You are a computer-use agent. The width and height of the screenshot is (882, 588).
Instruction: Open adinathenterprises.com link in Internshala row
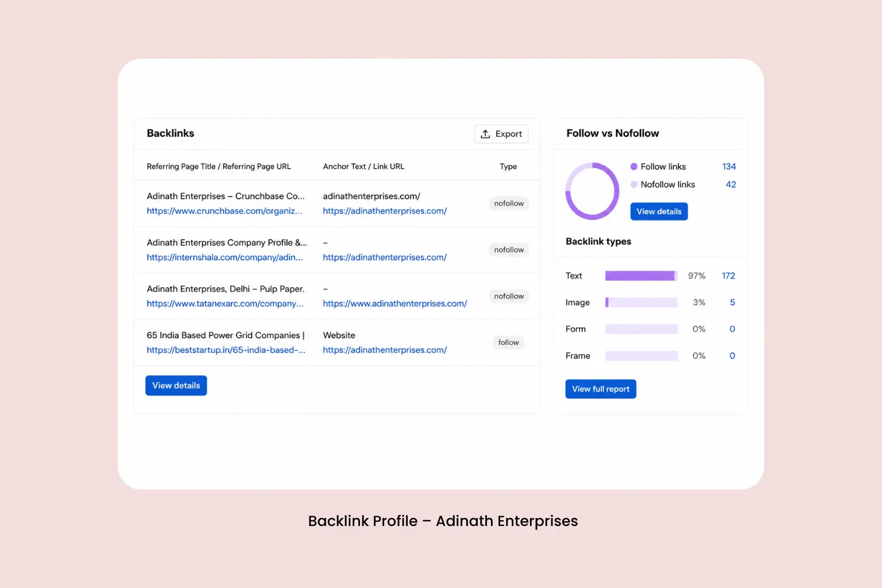[385, 257]
